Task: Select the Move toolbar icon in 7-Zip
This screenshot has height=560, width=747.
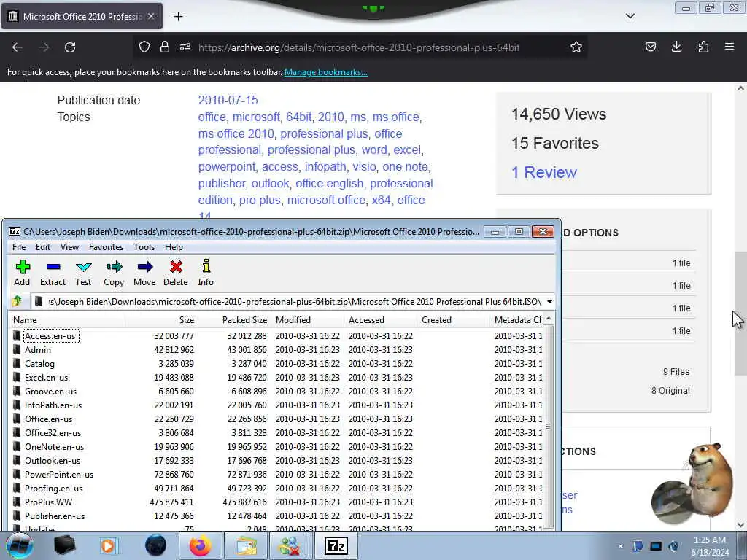Action: tap(144, 273)
